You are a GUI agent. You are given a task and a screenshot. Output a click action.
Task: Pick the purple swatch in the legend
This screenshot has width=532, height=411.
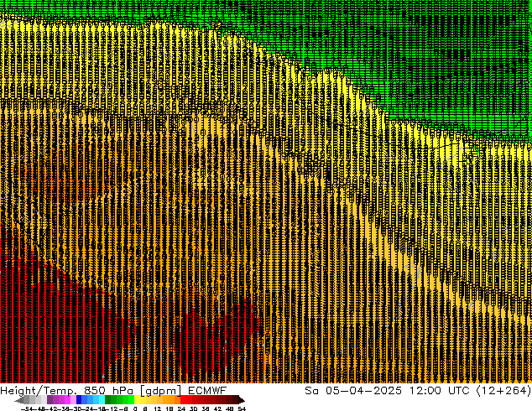click(61, 400)
